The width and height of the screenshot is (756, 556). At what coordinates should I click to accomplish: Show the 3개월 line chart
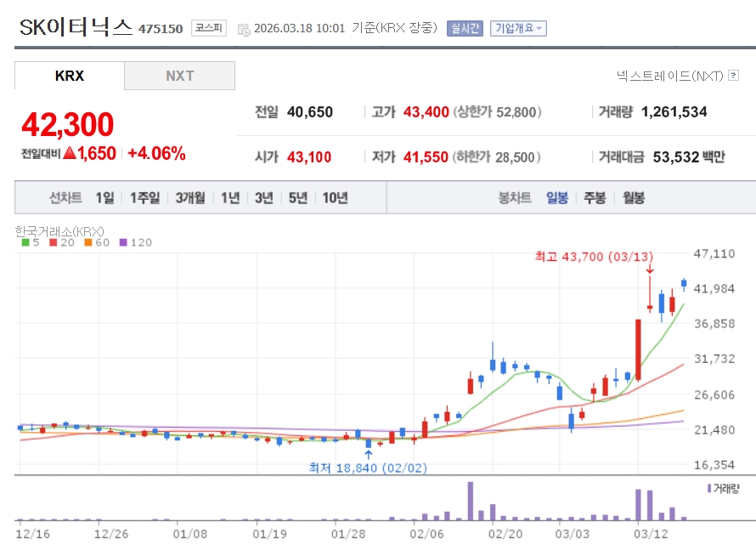pos(190,198)
